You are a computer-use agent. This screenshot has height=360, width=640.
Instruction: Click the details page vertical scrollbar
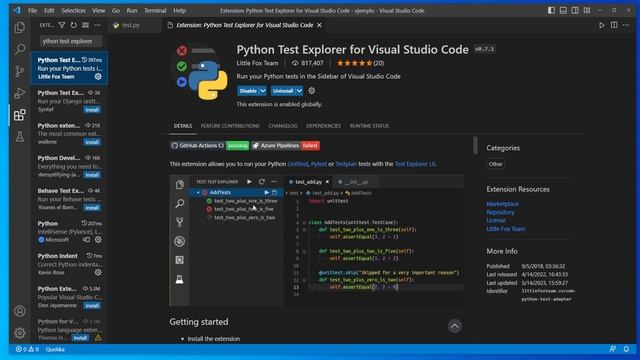(x=475, y=146)
